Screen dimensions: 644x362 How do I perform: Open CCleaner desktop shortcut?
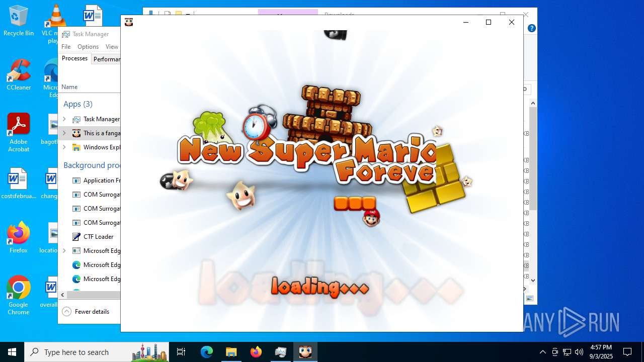19,75
